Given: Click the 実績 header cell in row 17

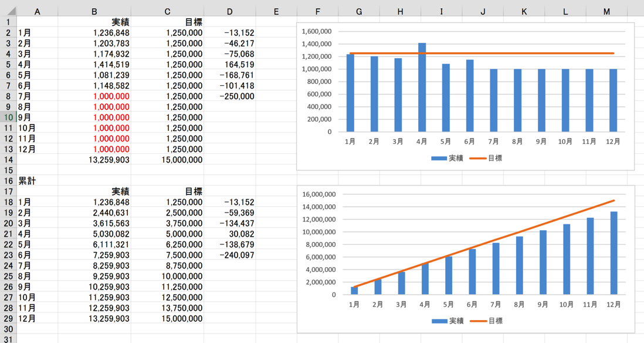Looking at the screenshot, I should (94, 191).
